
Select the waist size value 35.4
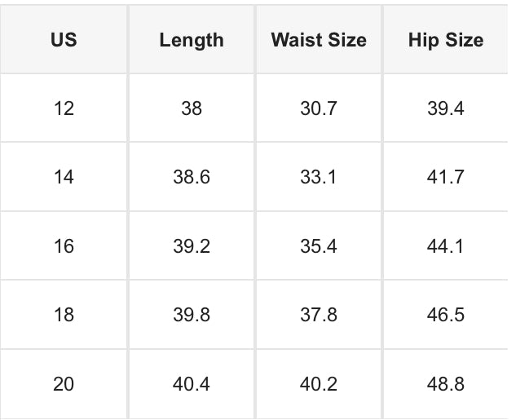point(319,246)
